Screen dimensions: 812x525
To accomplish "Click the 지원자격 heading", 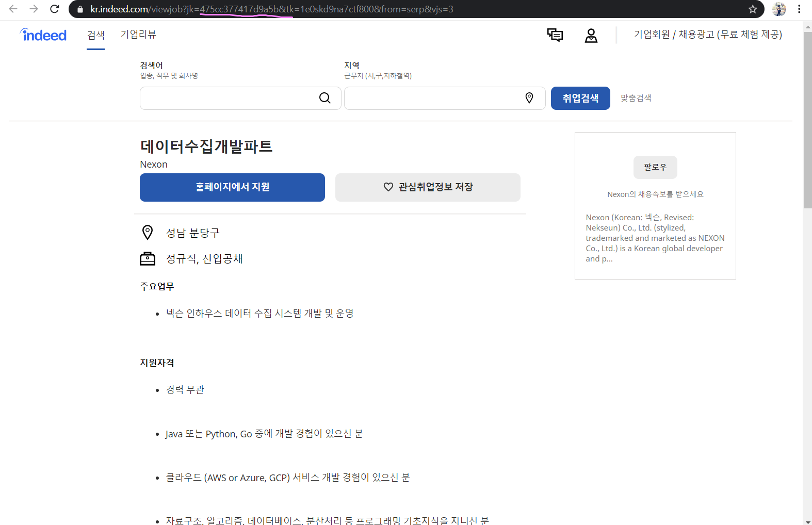I will [157, 363].
